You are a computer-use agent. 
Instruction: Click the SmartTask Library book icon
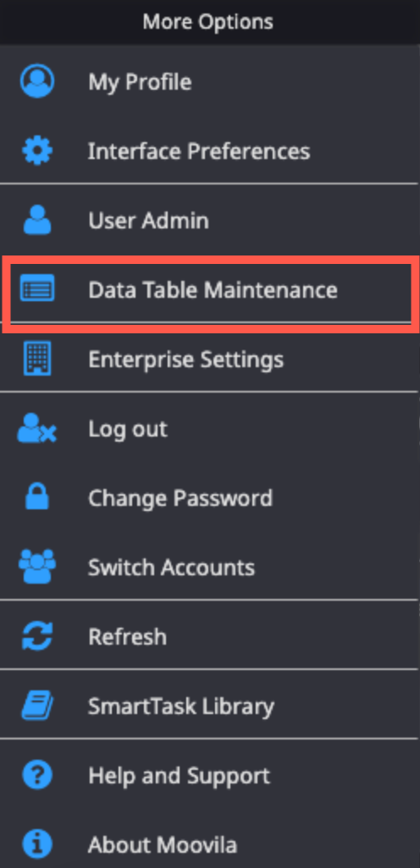(x=37, y=706)
